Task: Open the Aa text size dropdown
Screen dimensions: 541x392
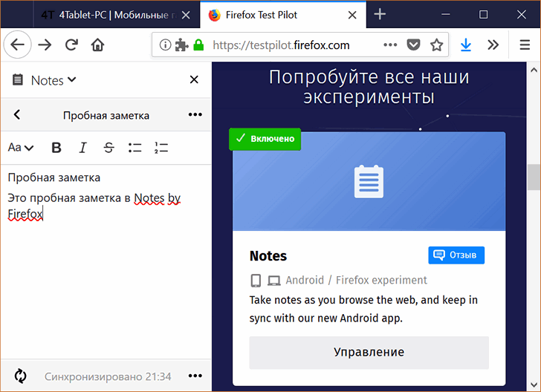Action: pos(21,148)
